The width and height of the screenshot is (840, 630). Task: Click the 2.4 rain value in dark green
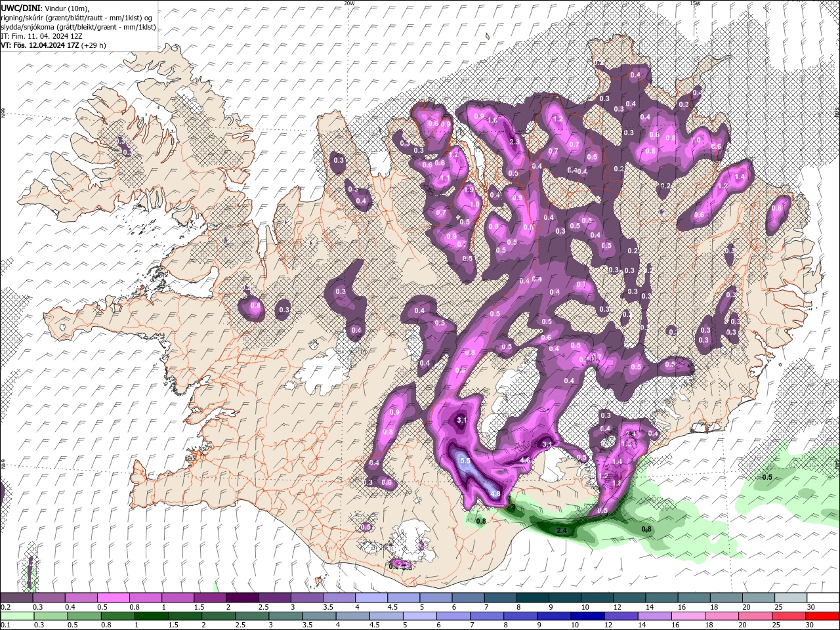click(562, 530)
